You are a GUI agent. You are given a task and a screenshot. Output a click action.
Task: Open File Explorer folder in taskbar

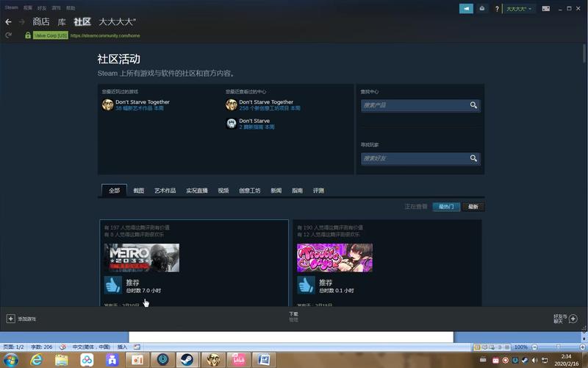[62, 360]
